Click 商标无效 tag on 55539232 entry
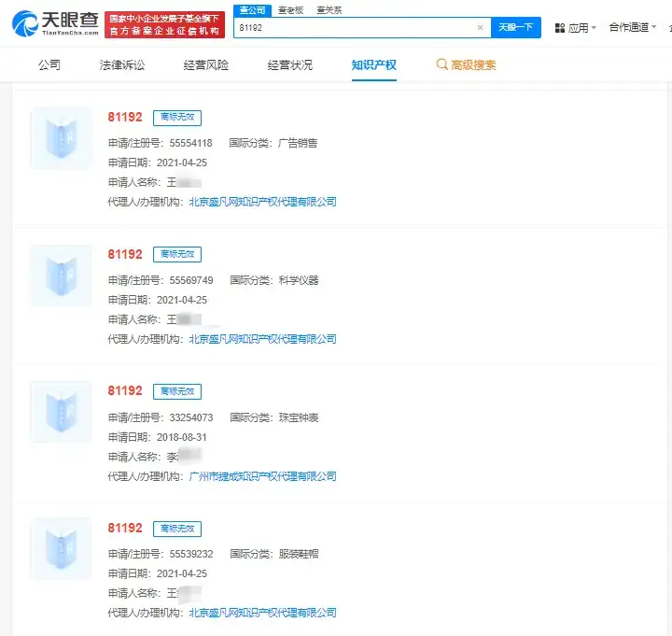 click(177, 529)
